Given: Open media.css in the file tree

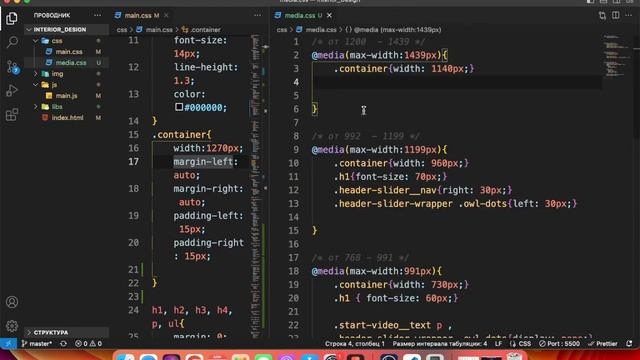Looking at the screenshot, I should [x=71, y=63].
